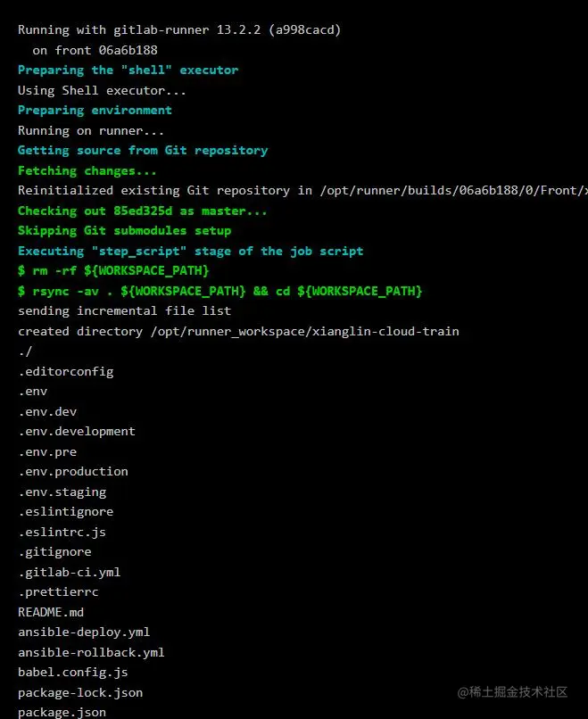The image size is (588, 719).
Task: Click the 'Skipping Git submodules setup' line
Action: [x=124, y=231]
